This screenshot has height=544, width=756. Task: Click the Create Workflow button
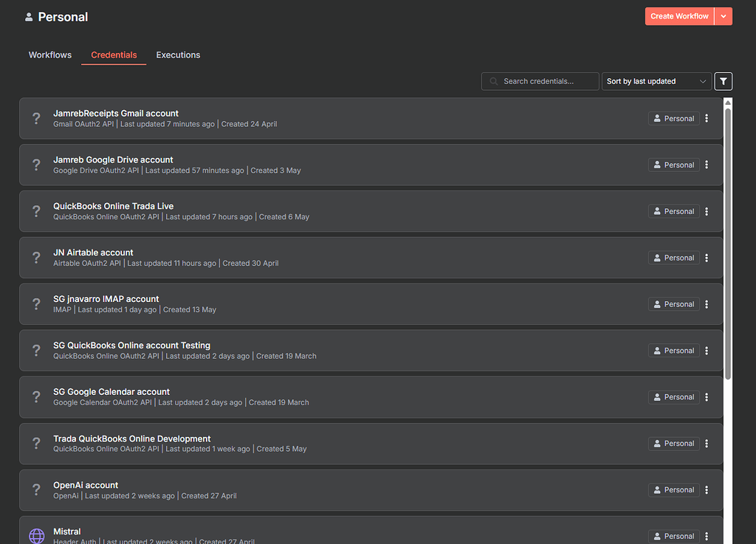pyautogui.click(x=678, y=16)
